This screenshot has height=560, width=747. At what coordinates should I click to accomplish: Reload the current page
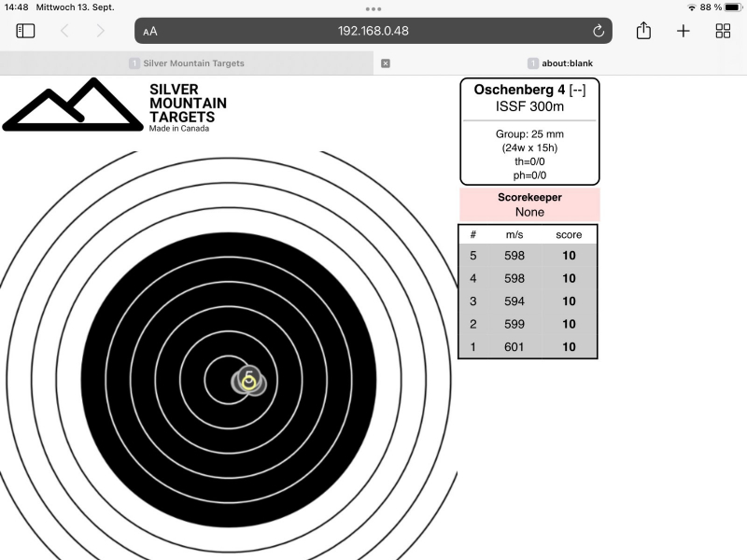599,31
